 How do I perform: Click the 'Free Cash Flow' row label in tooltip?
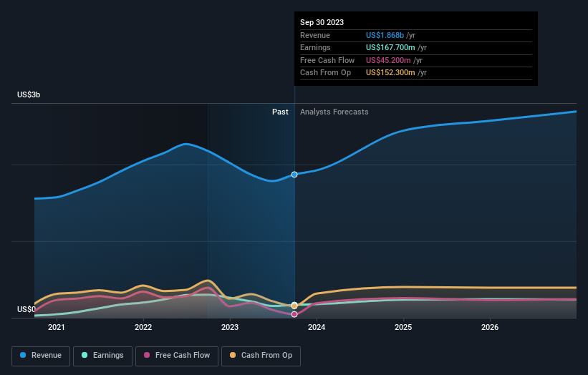tap(327, 60)
